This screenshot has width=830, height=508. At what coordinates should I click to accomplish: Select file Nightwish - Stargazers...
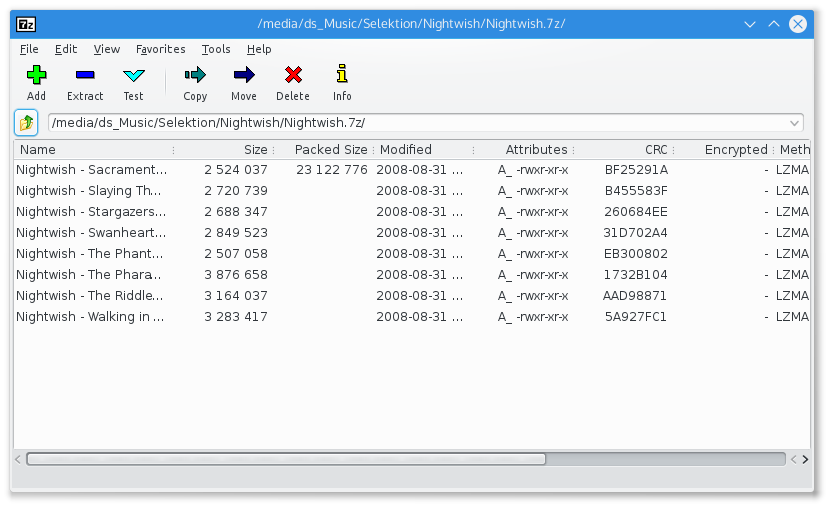91,212
